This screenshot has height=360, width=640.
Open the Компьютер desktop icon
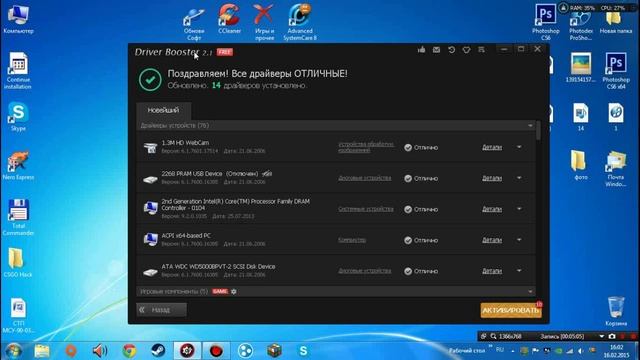[18, 18]
